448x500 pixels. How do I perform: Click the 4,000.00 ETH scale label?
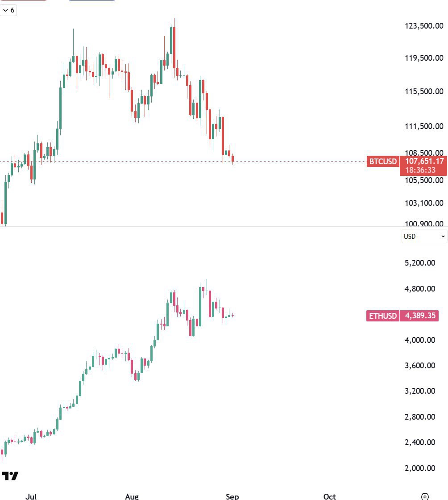(419, 340)
